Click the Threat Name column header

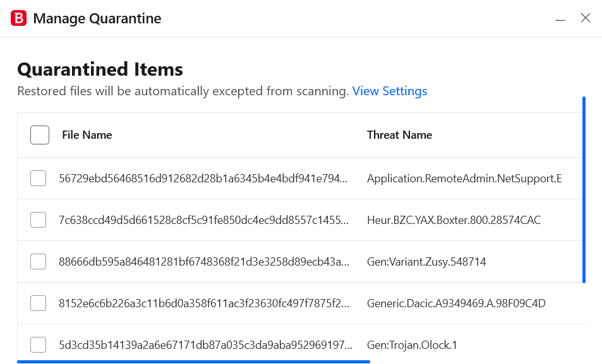(400, 135)
